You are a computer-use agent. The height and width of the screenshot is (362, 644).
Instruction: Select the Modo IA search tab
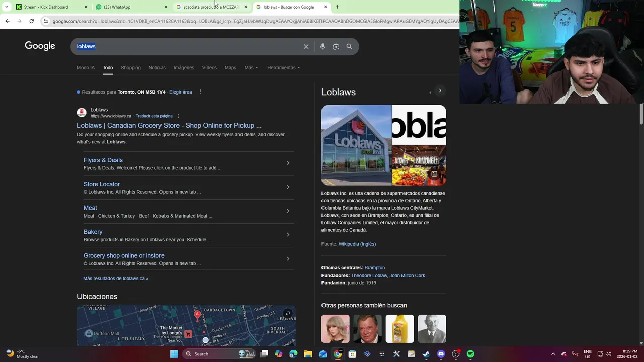86,68
